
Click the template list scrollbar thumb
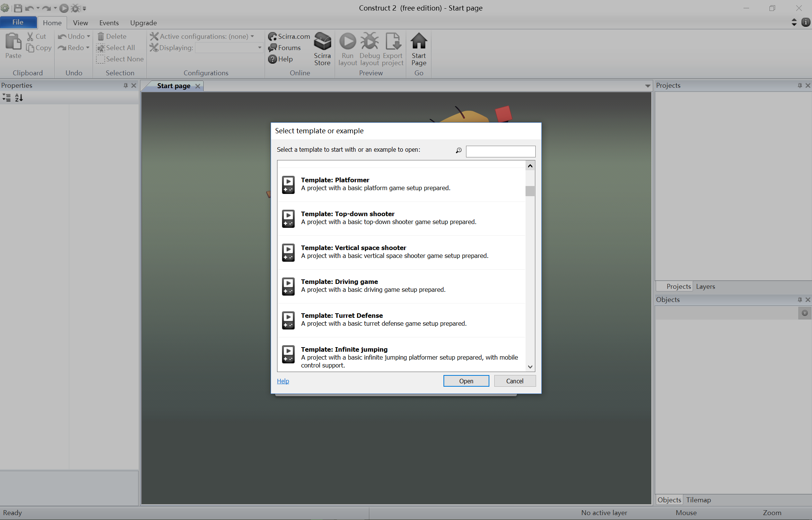click(x=530, y=191)
